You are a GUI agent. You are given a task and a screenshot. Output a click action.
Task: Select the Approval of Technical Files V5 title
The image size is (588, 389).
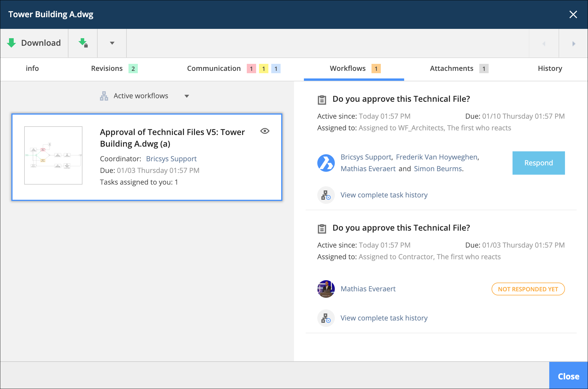point(172,138)
